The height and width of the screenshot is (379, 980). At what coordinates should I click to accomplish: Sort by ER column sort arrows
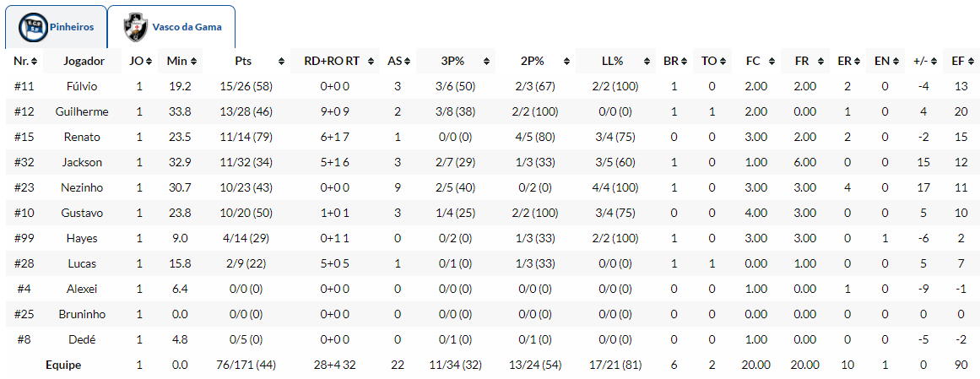(x=858, y=62)
